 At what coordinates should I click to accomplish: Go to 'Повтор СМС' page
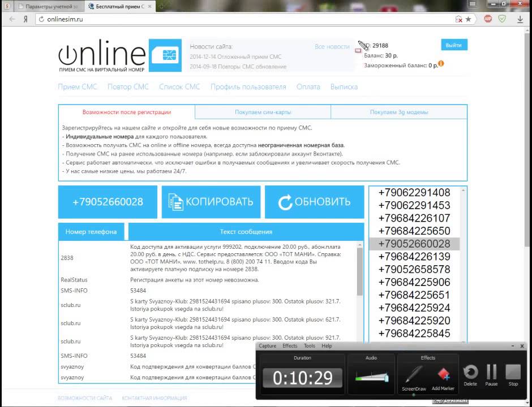click(128, 86)
